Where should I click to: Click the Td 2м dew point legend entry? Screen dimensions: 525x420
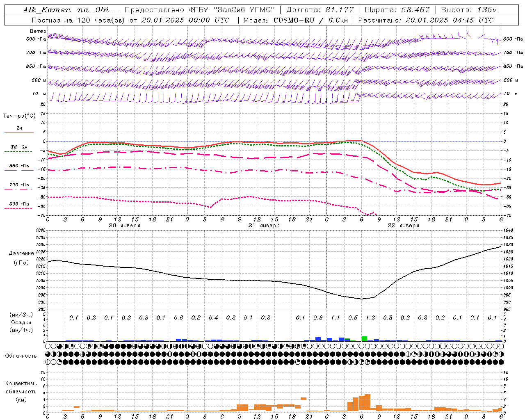pyautogui.click(x=19, y=148)
